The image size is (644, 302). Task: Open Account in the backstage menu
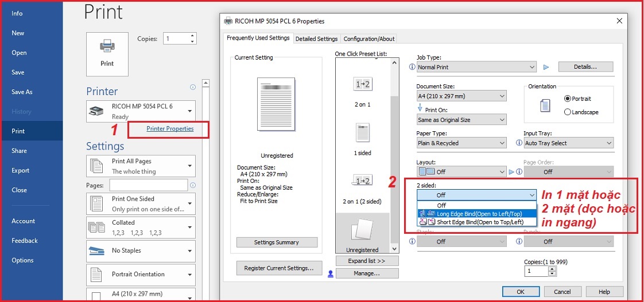(24, 221)
